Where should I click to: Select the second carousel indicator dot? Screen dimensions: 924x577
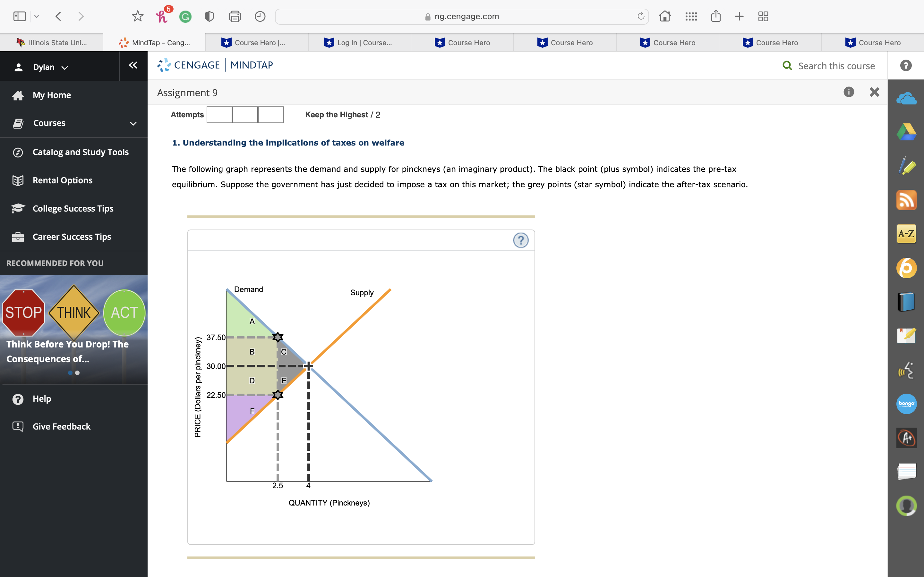point(78,373)
